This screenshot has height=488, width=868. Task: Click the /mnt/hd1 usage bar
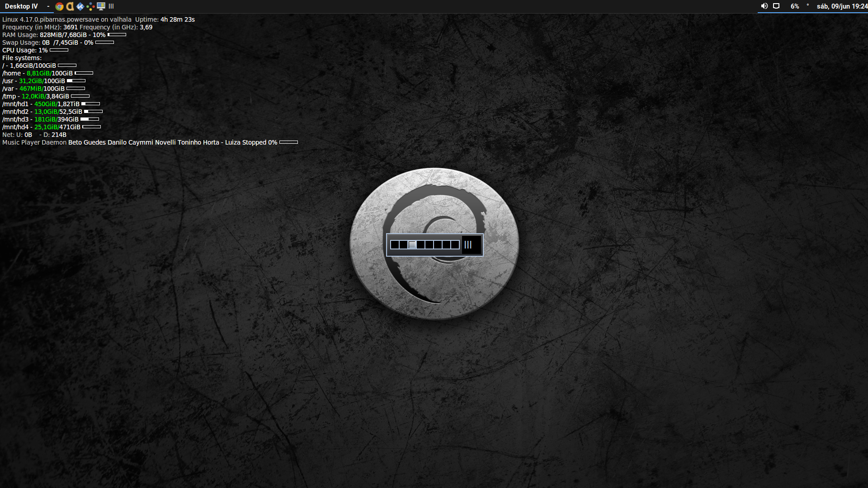(x=90, y=104)
